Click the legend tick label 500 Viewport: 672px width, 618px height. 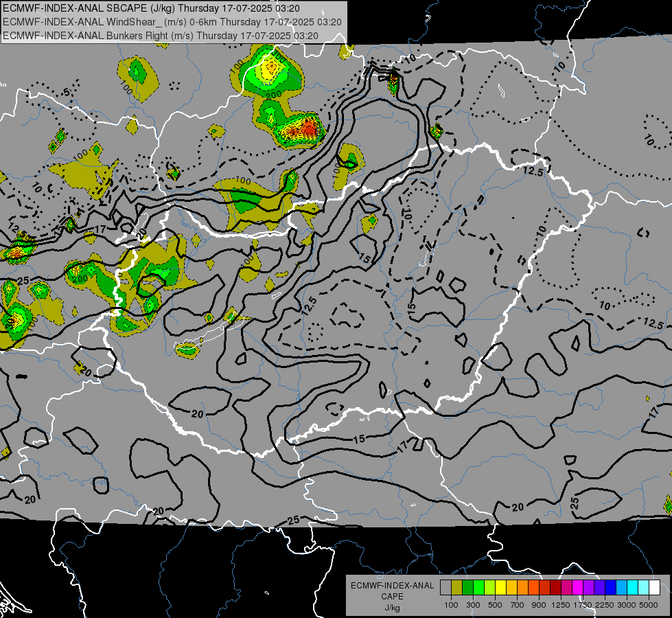495,605
